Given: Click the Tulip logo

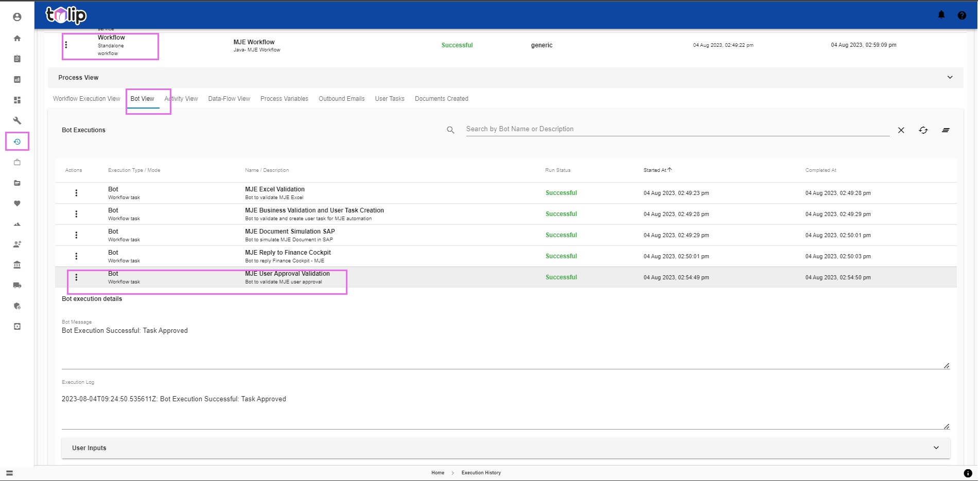Looking at the screenshot, I should pyautogui.click(x=66, y=15).
